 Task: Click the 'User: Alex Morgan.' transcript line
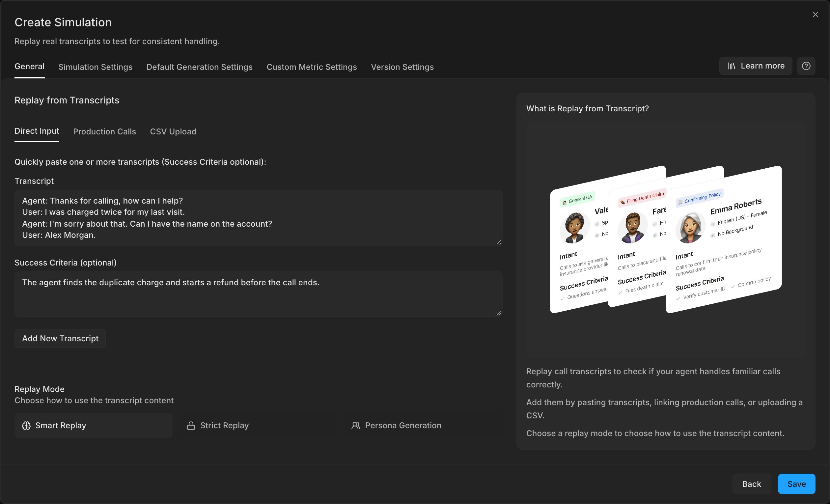tap(59, 235)
